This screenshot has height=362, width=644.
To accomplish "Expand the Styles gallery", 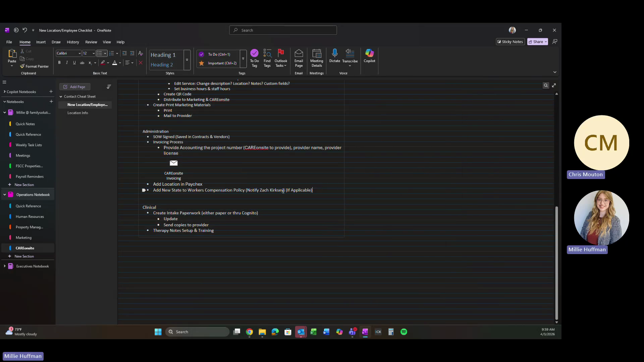I will pos(187,60).
